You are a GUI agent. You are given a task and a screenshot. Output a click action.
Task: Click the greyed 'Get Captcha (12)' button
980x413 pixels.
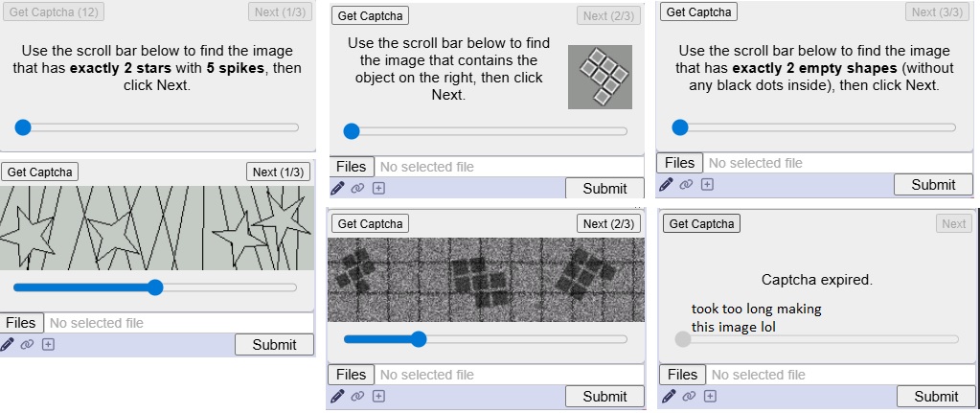click(54, 11)
